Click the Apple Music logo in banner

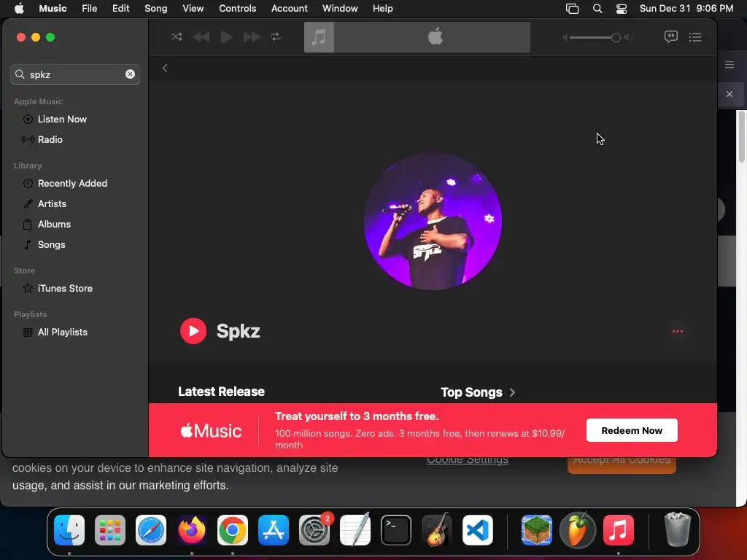click(x=211, y=431)
